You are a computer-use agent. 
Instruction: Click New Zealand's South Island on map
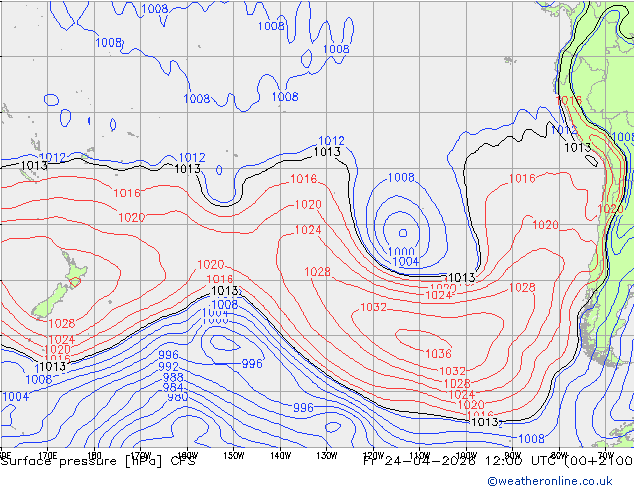51,301
